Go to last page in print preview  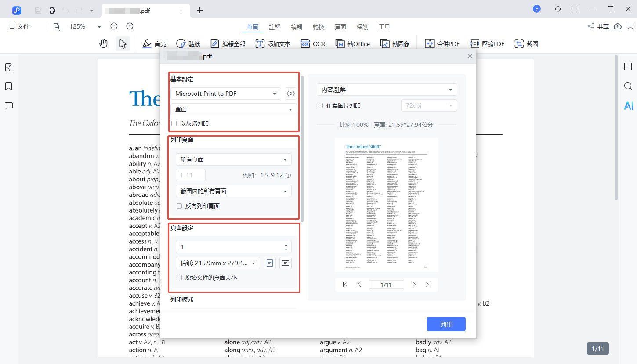[428, 285]
